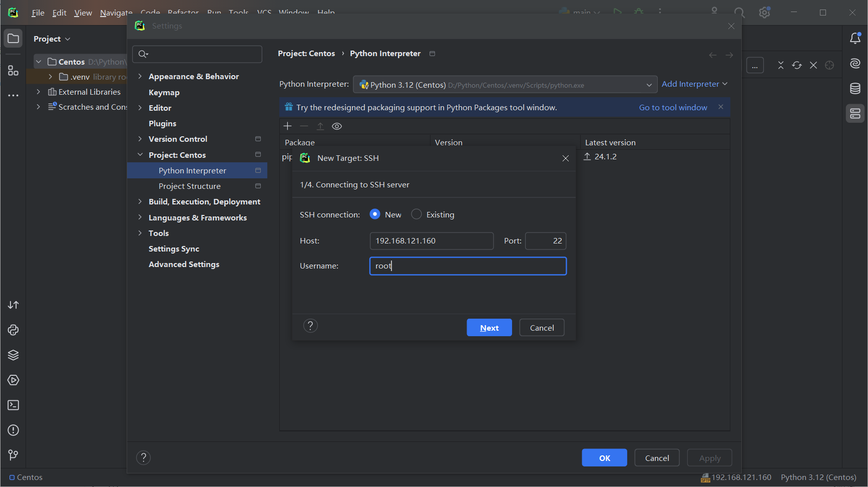Open the Project tool window folder icon
Screen dimensions: 868x487
[x=14, y=39]
